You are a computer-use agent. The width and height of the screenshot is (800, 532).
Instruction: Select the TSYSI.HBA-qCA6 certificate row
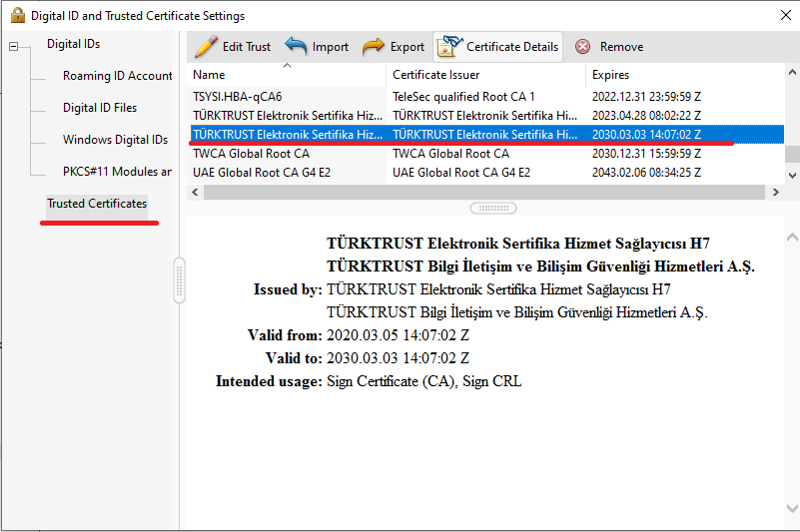486,97
